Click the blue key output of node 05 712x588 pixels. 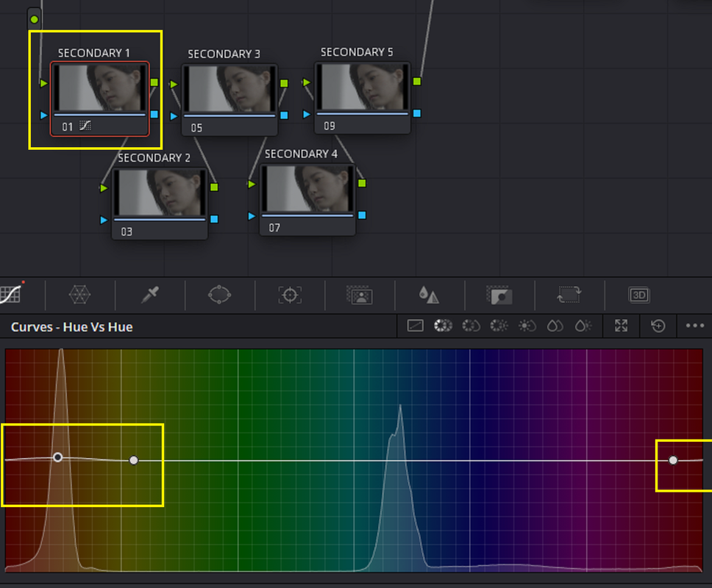pyautogui.click(x=284, y=115)
